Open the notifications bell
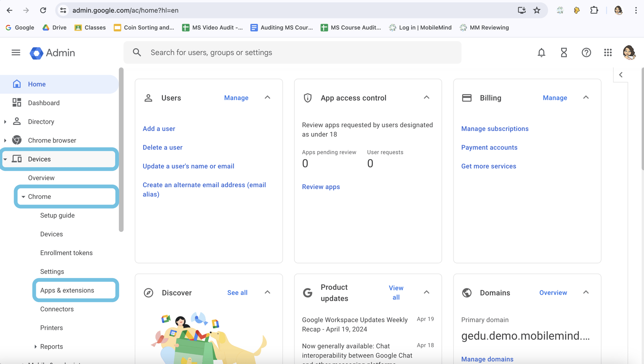Image resolution: width=644 pixels, height=364 pixels. [x=541, y=53]
